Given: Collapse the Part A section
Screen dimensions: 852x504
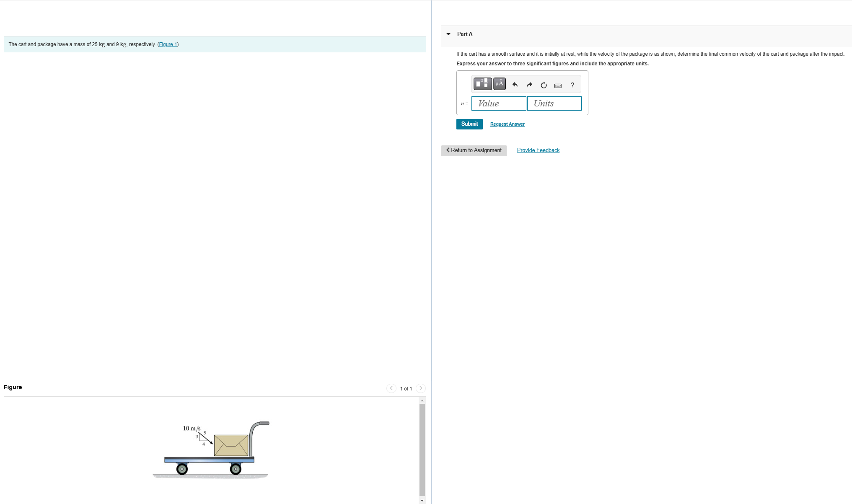Looking at the screenshot, I should [448, 34].
